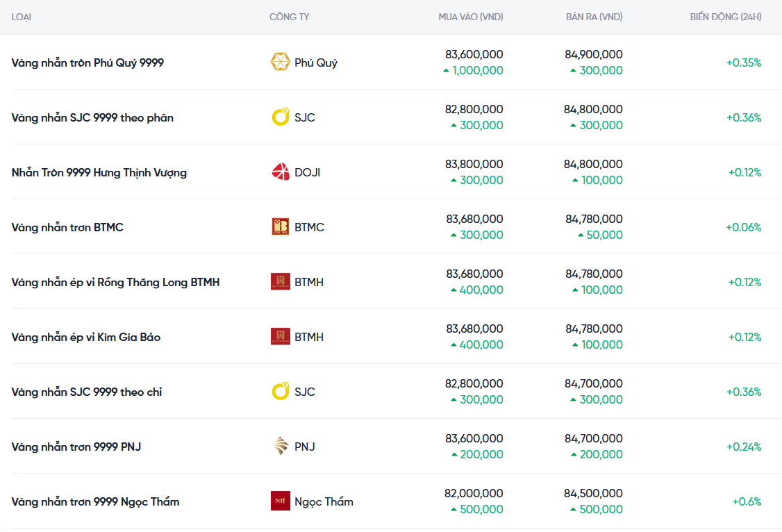The width and height of the screenshot is (782, 532).
Task: Open Vàng nhẫn trơn BTMC
Action: (67, 227)
